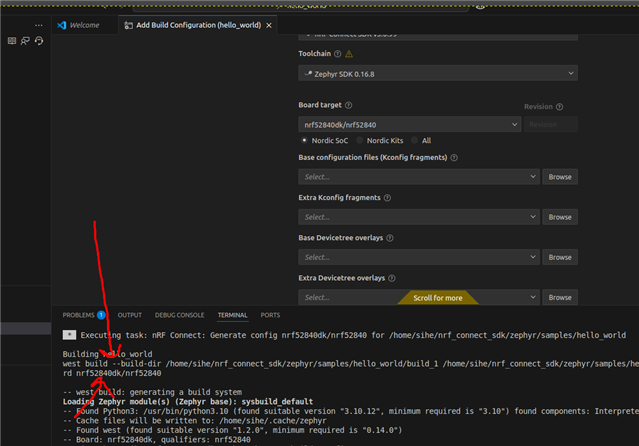Open Extra Devicetree overlays dropdown arrow

533,297
